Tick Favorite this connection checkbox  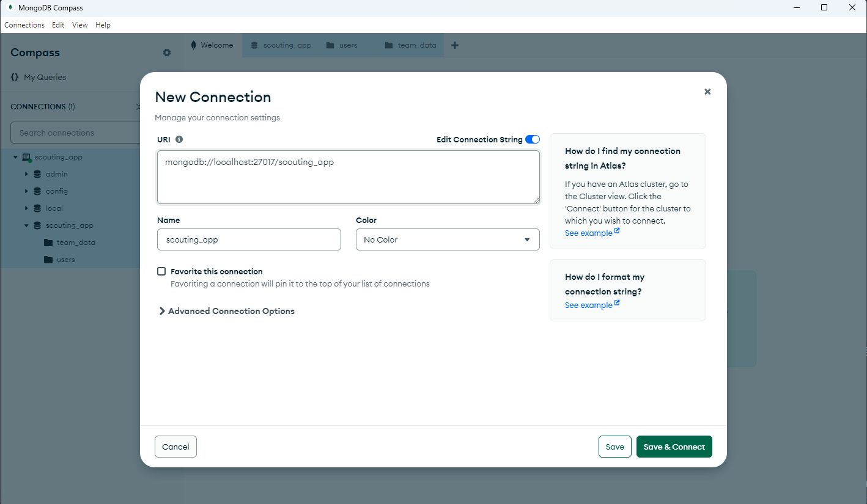tap(161, 271)
